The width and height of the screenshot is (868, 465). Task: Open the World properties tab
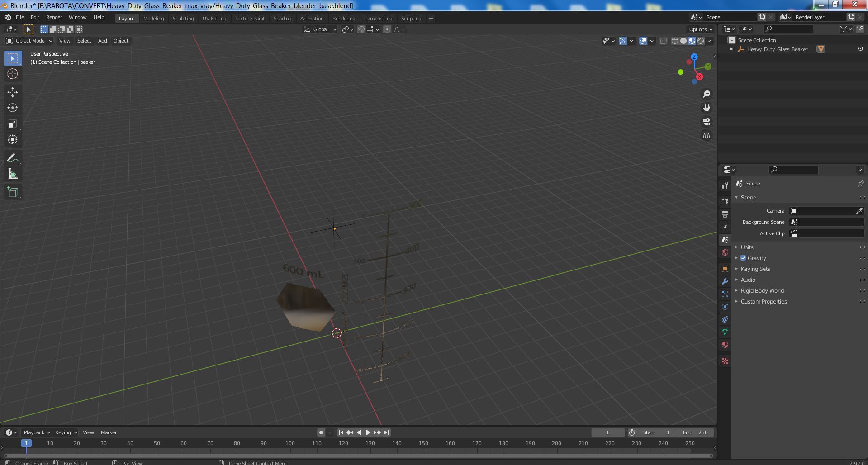(x=725, y=252)
